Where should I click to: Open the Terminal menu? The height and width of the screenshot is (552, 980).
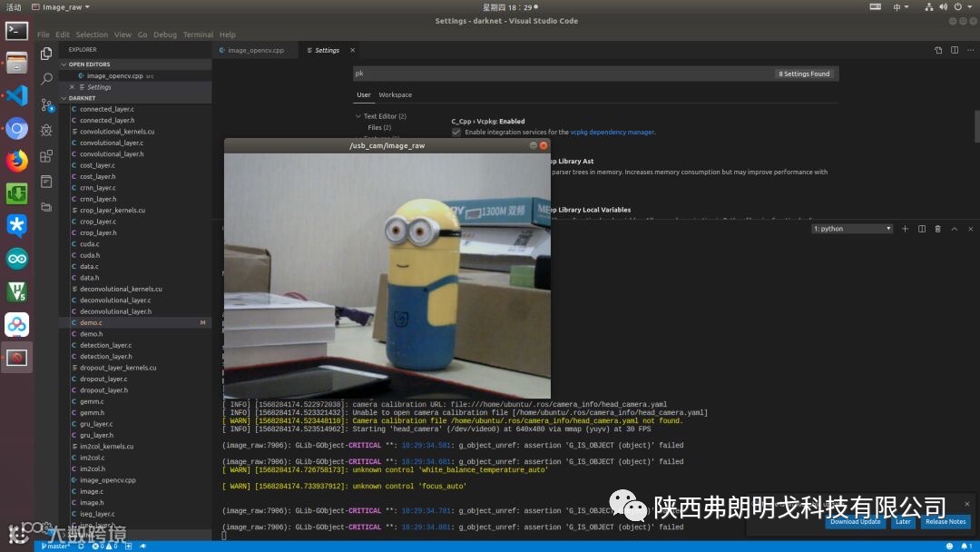pos(198,34)
